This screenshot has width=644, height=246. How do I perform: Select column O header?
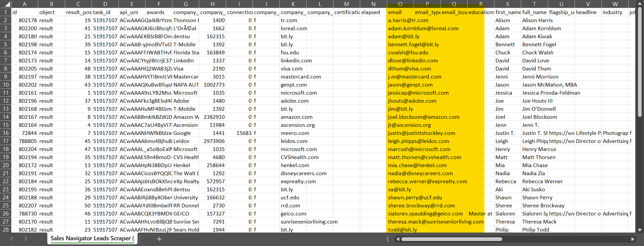400,4
